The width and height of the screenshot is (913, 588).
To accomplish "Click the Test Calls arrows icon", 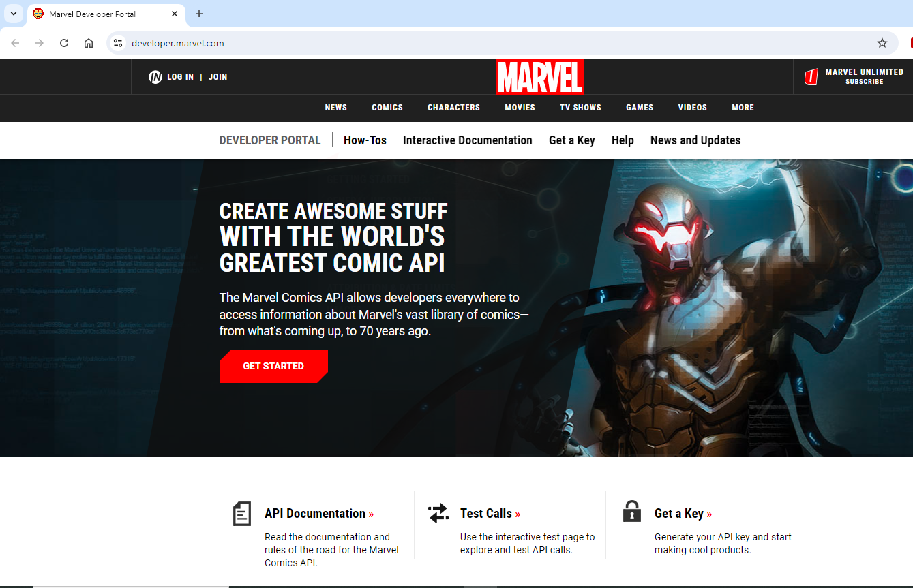I will coord(438,513).
